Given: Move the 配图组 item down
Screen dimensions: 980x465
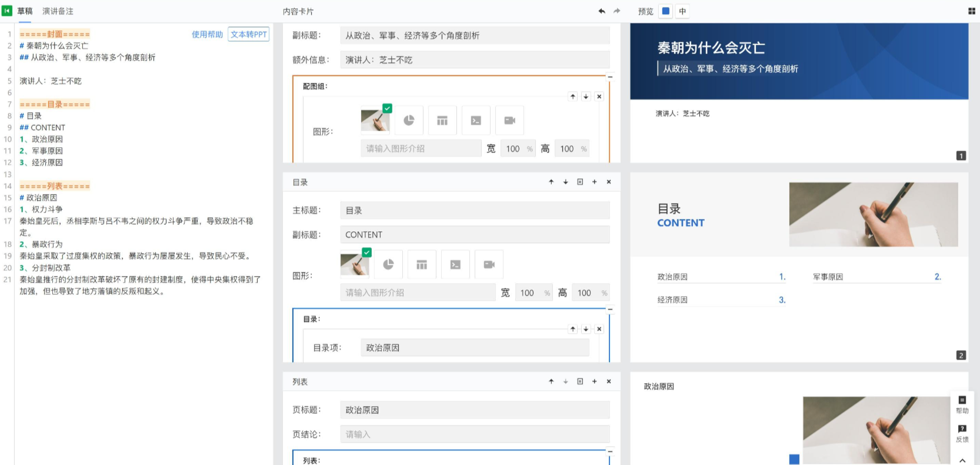Looking at the screenshot, I should click(x=586, y=97).
